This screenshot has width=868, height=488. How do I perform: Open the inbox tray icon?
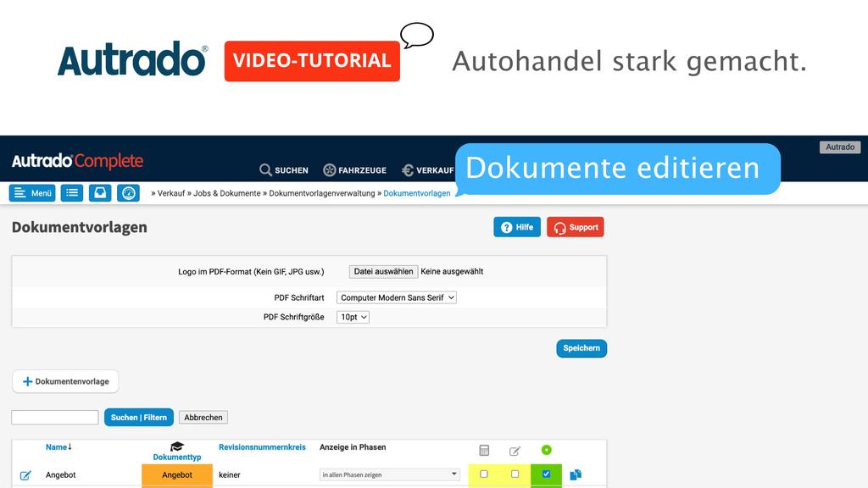point(100,193)
